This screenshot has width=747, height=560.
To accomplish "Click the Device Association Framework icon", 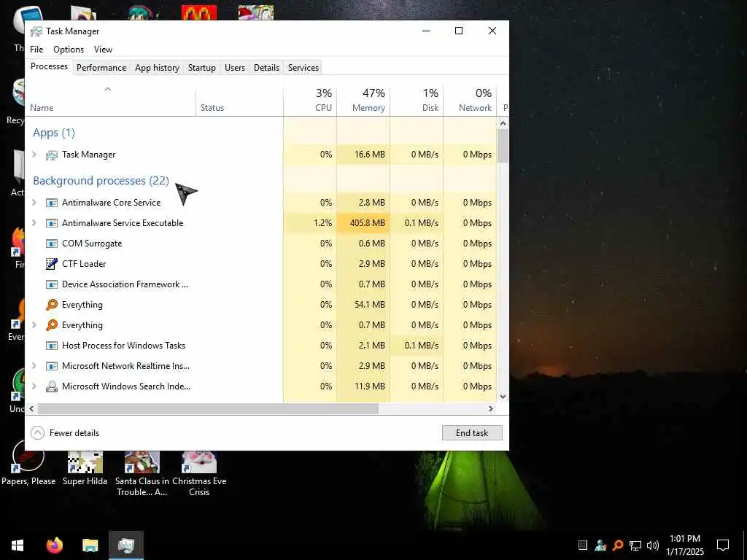I will 52,285.
